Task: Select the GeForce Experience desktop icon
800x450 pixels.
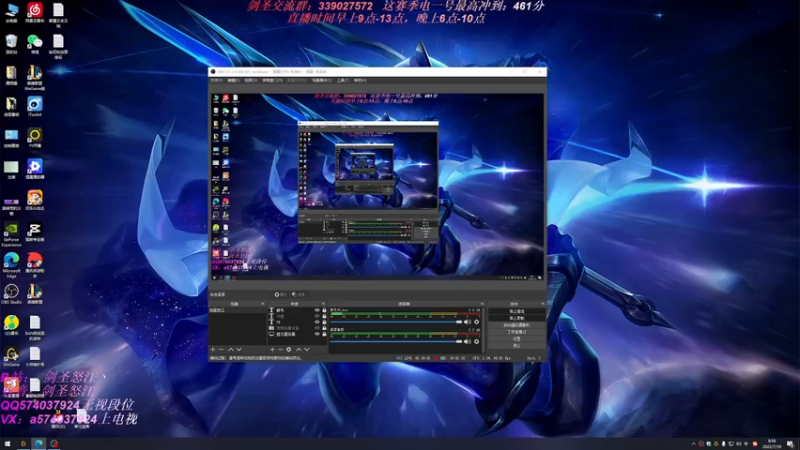Action: (x=11, y=234)
